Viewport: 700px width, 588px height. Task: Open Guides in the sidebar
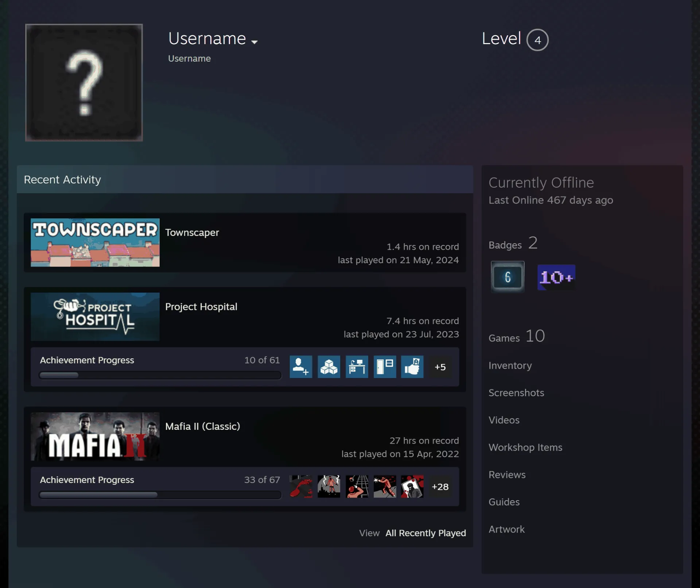point(504,502)
